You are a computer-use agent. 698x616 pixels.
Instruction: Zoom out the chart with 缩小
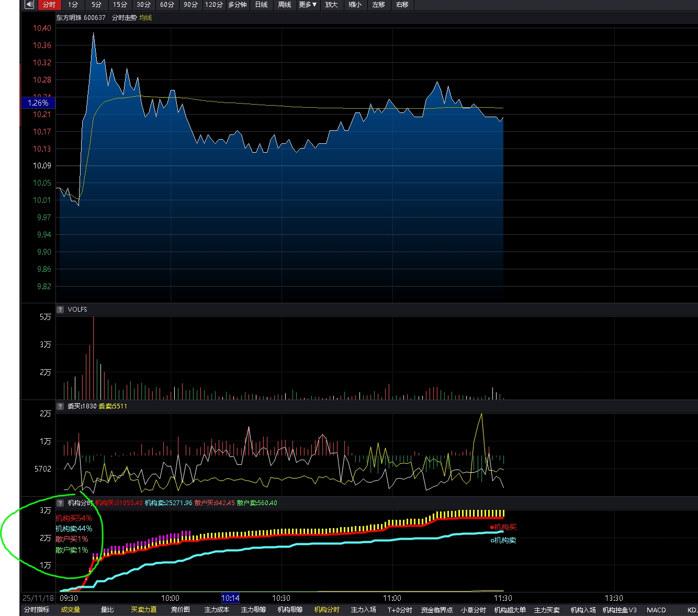coord(355,5)
